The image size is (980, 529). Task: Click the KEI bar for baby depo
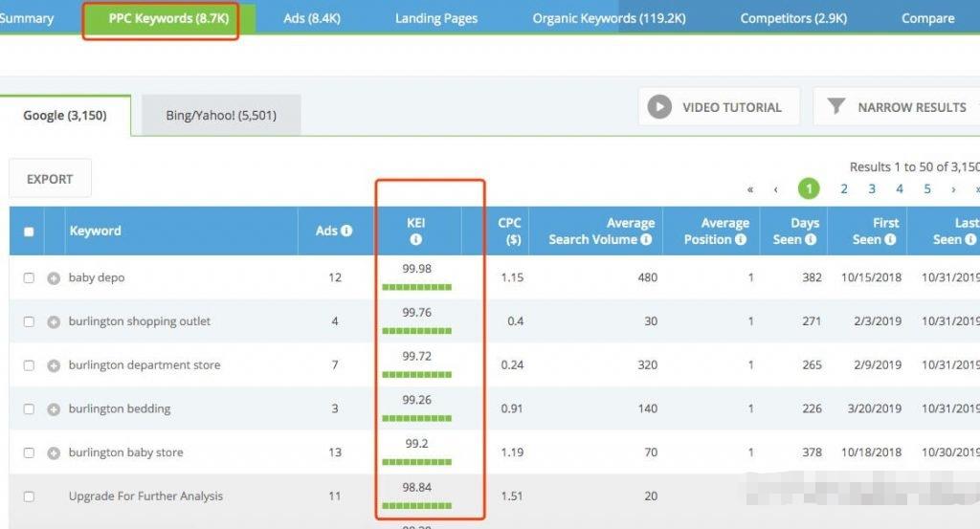(x=417, y=287)
